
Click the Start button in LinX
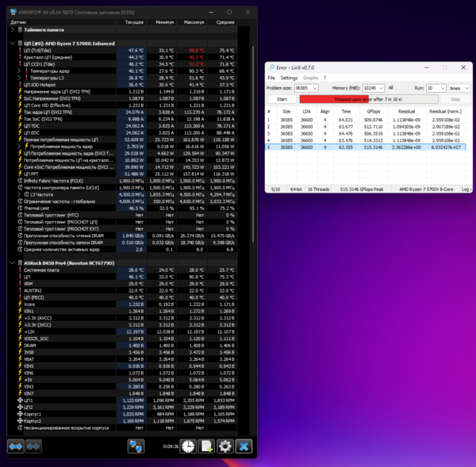pyautogui.click(x=282, y=99)
